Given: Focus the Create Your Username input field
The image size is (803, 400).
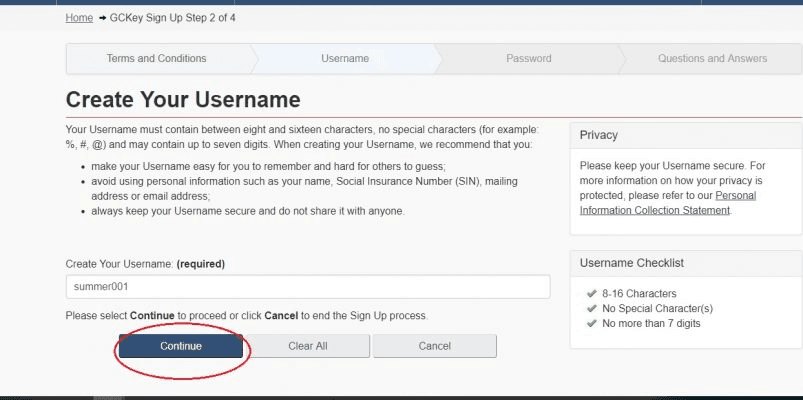Looking at the screenshot, I should point(307,287).
